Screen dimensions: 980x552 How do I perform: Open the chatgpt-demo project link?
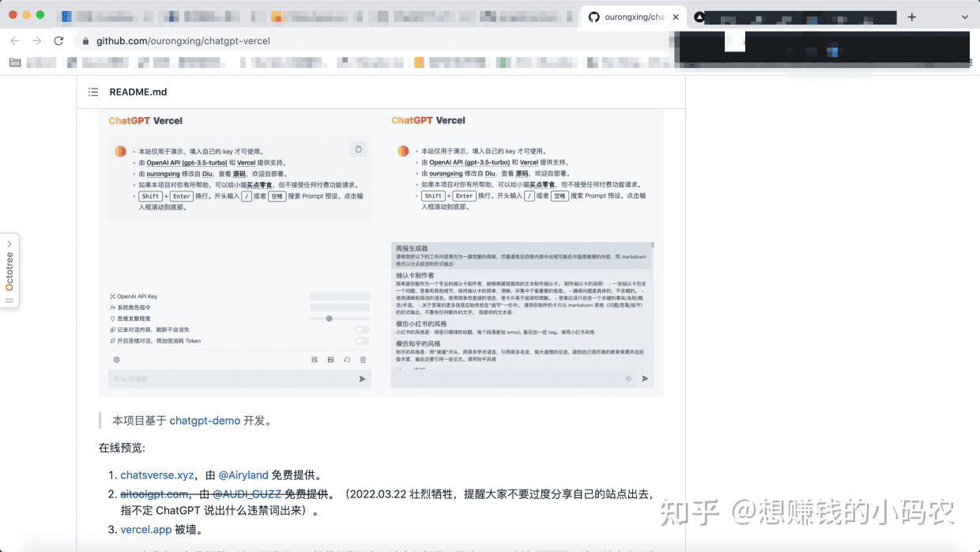point(205,421)
